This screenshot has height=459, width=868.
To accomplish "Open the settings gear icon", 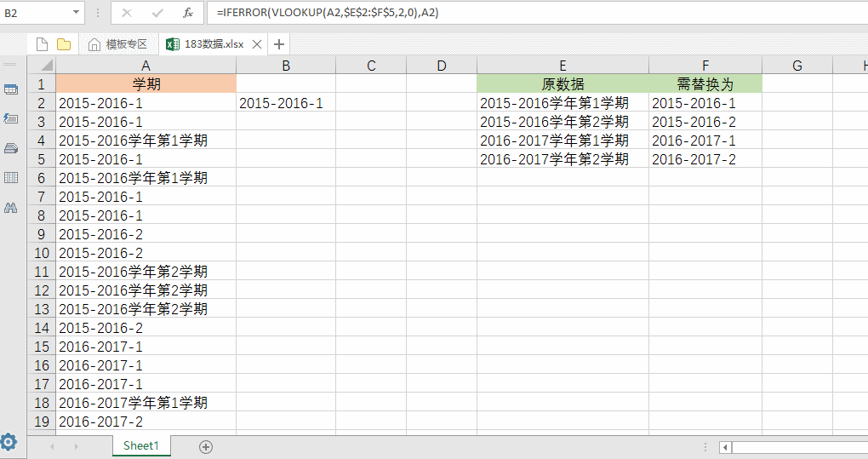I will [x=9, y=442].
